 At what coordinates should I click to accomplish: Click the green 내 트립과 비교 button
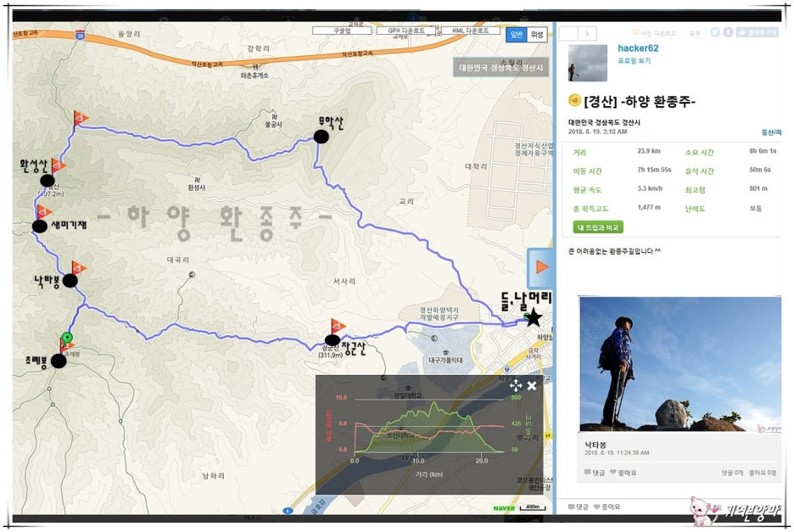tap(598, 227)
